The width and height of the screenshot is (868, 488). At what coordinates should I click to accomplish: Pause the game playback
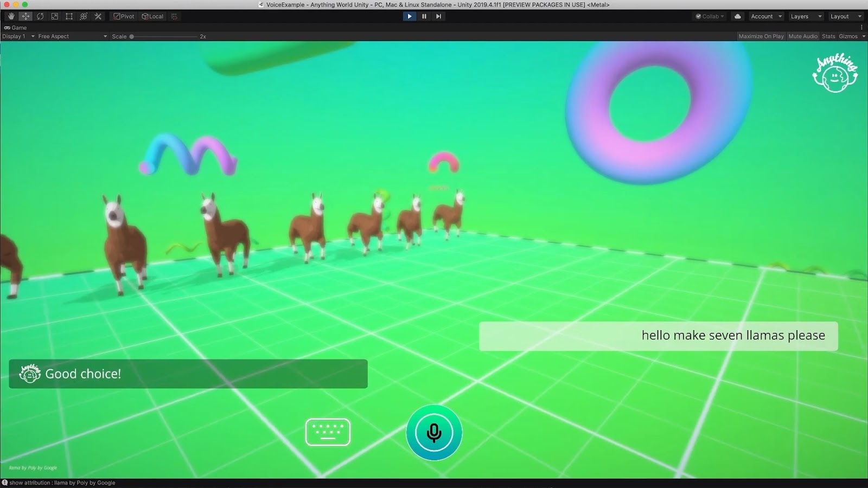[x=424, y=16]
